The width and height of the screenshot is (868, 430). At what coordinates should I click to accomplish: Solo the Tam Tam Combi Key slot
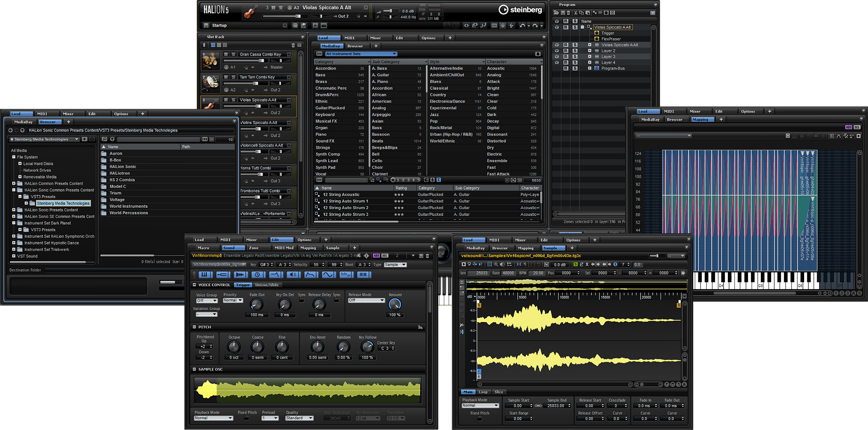point(233,77)
